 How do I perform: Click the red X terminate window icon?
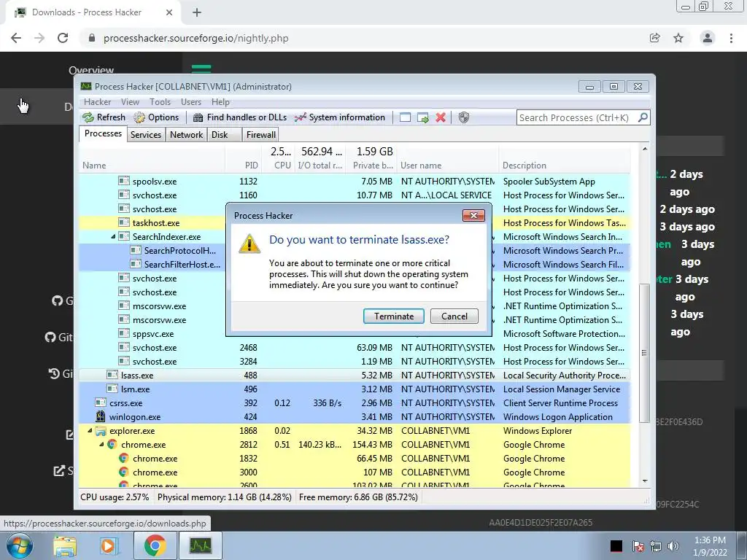pos(441,117)
